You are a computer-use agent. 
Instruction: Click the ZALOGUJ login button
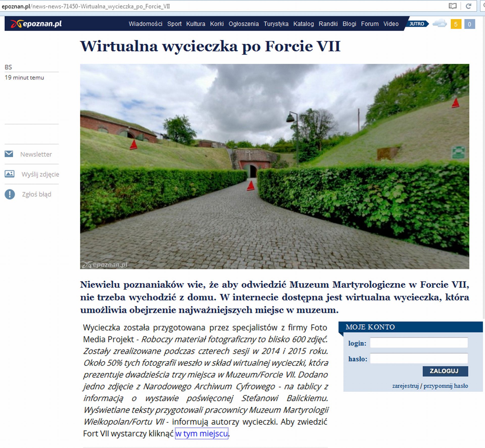[x=445, y=371]
